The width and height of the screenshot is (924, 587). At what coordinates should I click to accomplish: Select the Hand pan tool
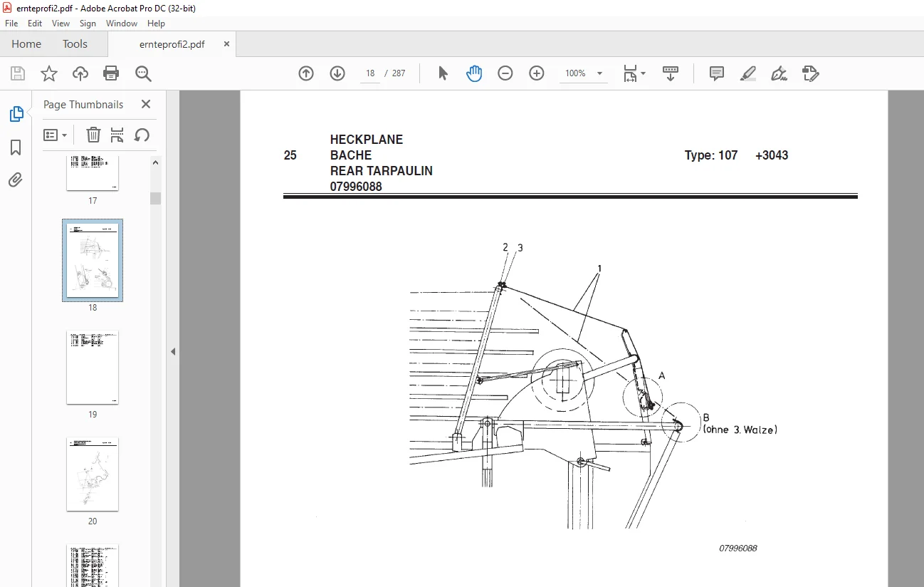pyautogui.click(x=474, y=73)
